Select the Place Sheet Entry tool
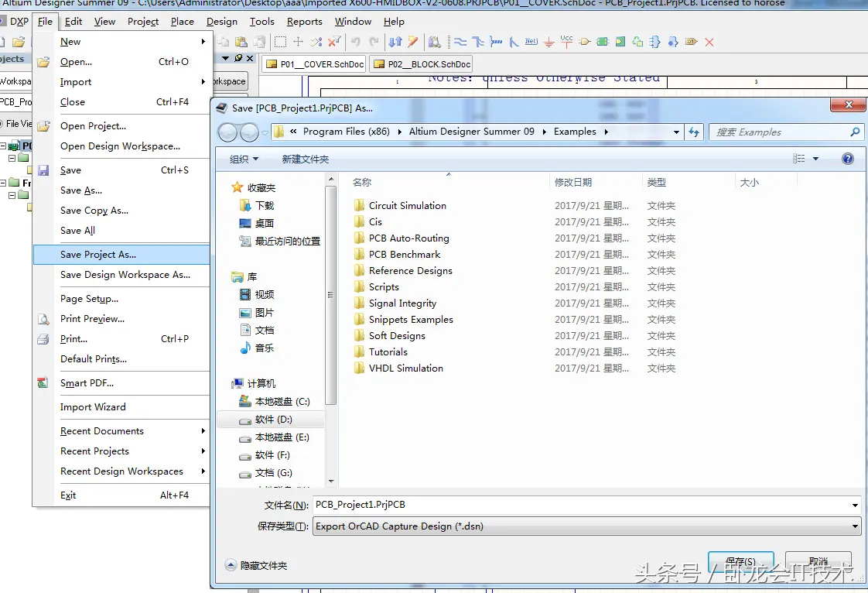Viewport: 868px width, 593px height. [x=620, y=42]
